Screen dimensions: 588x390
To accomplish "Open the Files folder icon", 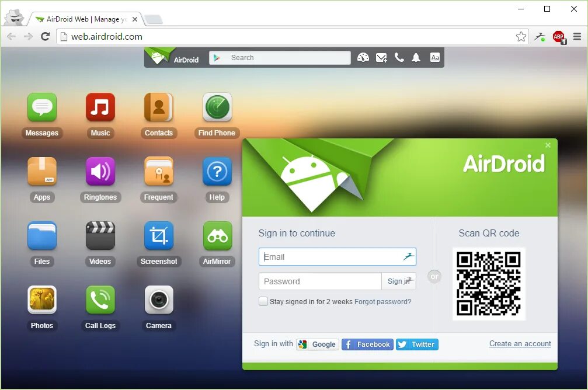I will point(42,236).
